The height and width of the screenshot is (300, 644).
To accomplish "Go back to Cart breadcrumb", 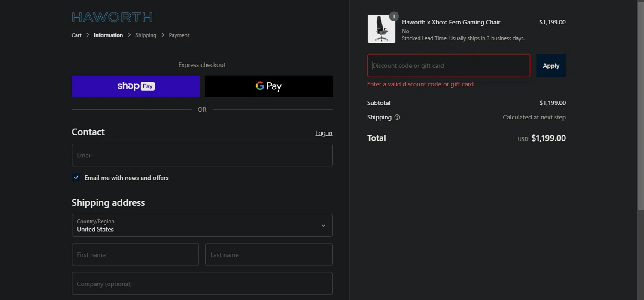I will coord(76,35).
